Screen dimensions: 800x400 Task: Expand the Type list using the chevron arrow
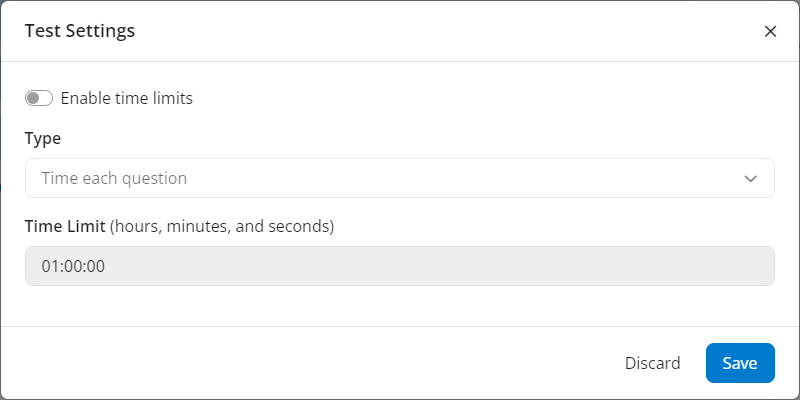point(751,178)
